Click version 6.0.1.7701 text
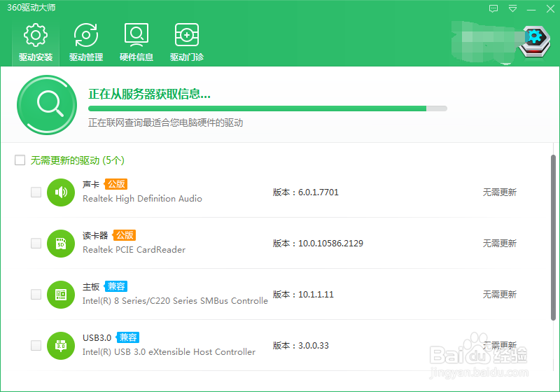This screenshot has width=560, height=392. (x=306, y=192)
